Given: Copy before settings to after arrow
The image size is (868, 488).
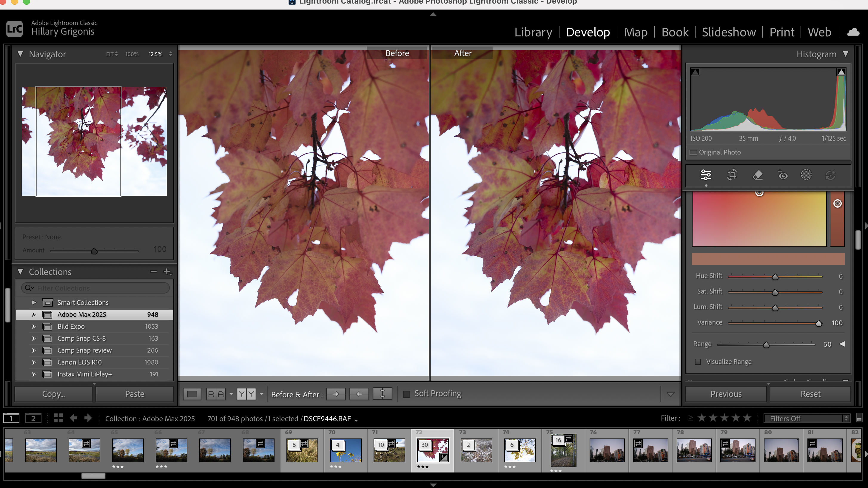Looking at the screenshot, I should click(x=336, y=394).
